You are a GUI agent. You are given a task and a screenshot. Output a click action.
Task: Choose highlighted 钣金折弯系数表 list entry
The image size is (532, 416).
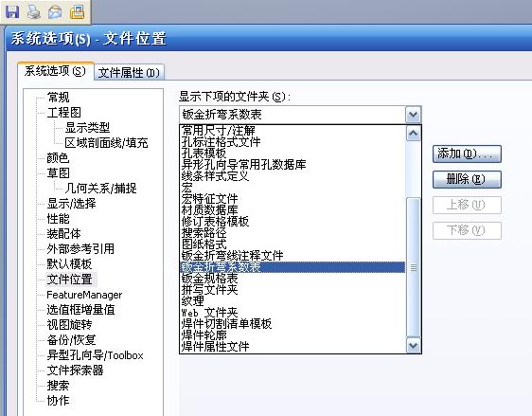coord(293,267)
